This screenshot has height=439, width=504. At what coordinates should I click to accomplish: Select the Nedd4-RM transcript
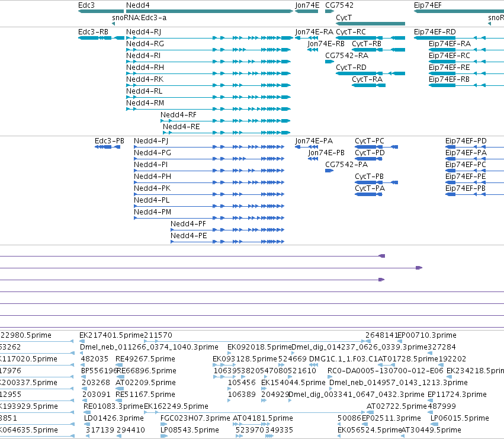tap(145, 103)
